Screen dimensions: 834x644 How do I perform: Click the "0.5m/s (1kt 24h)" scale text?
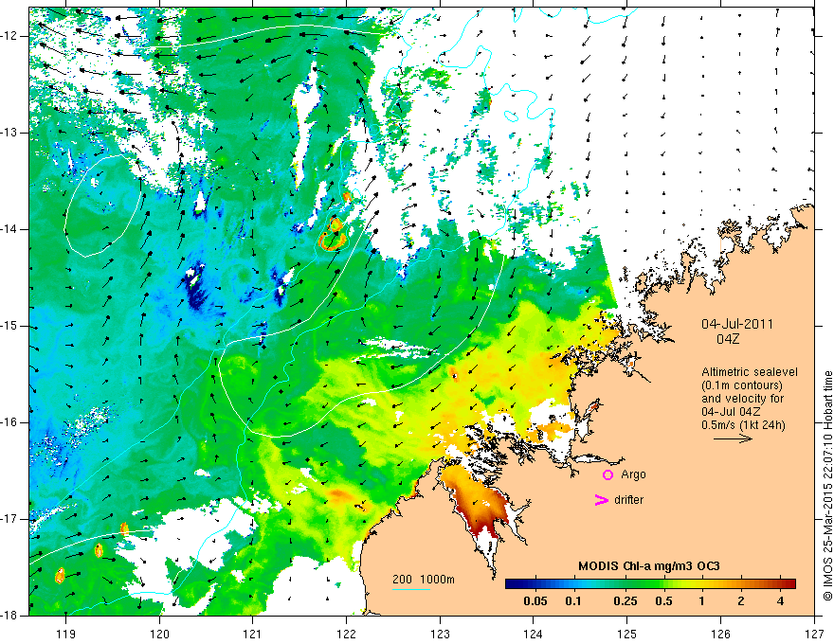744,425
